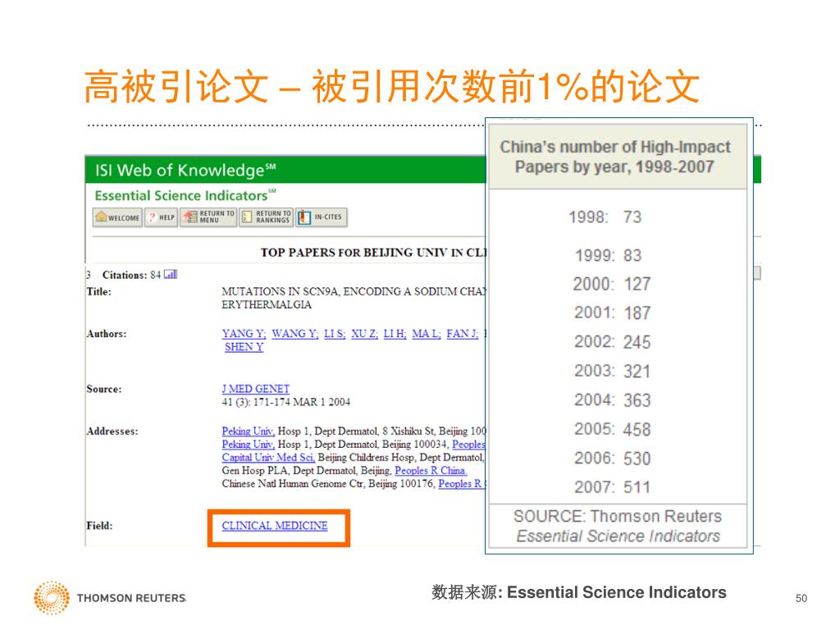Open the In-Cites button
This screenshot has width=840, height=630.
pos(322,217)
